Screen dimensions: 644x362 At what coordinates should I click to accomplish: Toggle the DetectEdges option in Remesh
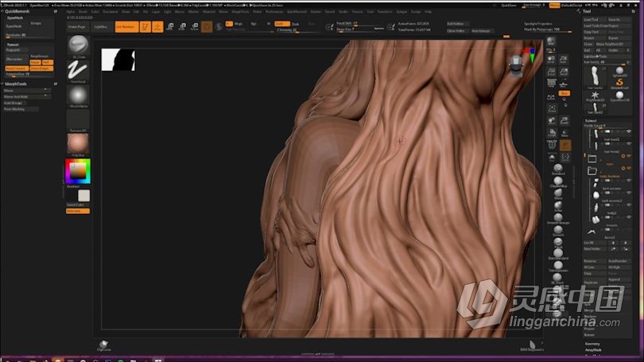pyautogui.click(x=41, y=68)
